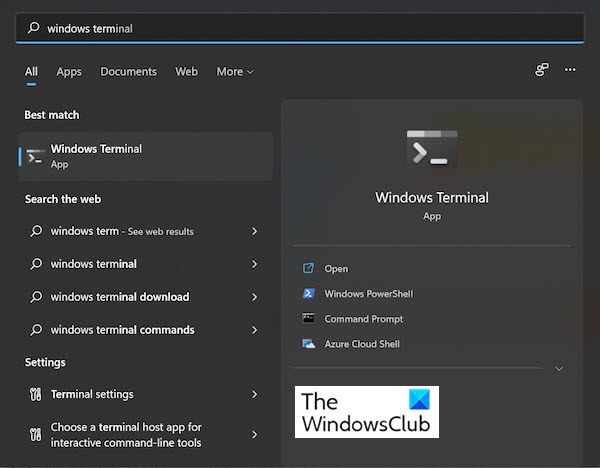Select the All tab
600x468 pixels.
click(31, 72)
